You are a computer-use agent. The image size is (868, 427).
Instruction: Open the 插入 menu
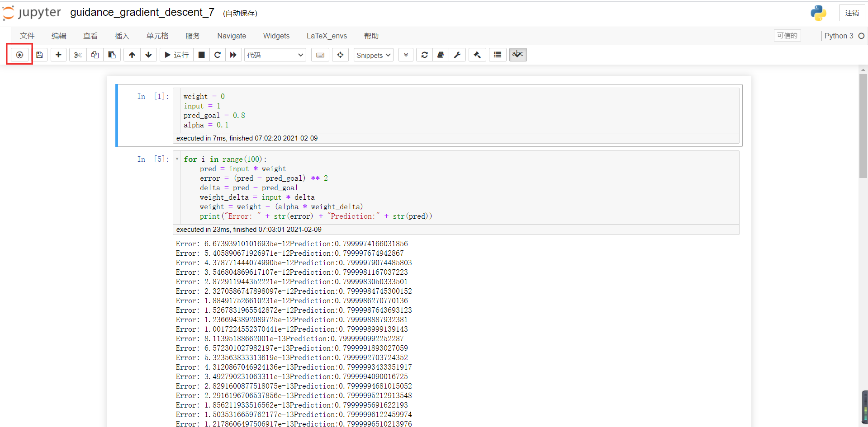[x=122, y=36]
